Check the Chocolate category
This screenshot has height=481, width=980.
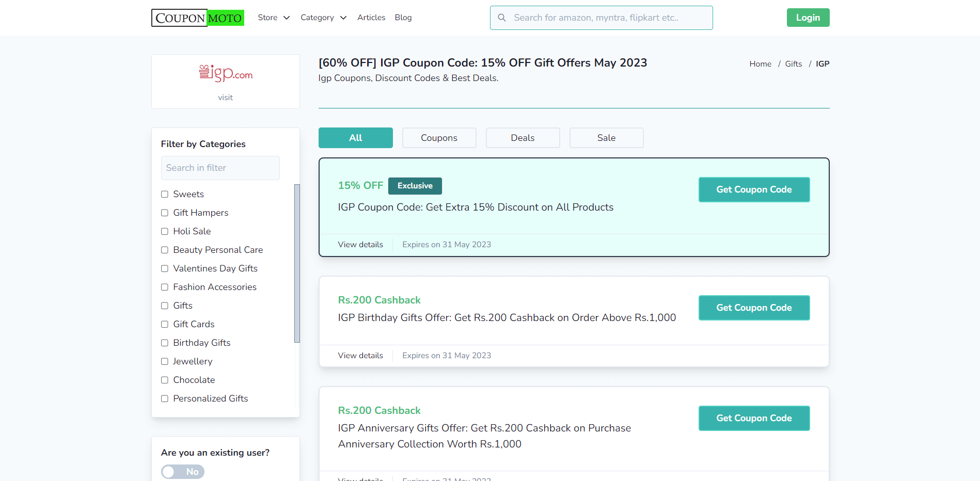tap(165, 380)
